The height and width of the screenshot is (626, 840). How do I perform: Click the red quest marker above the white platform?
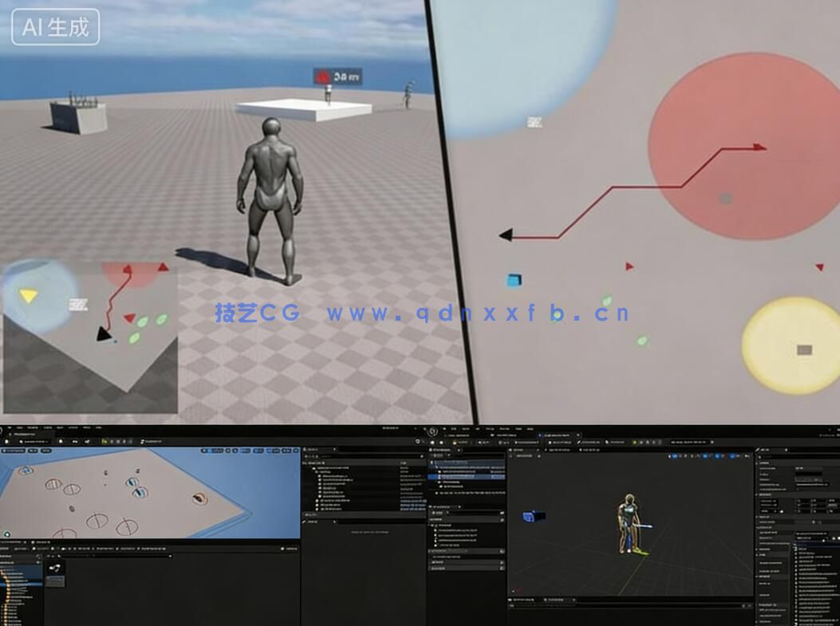[324, 77]
